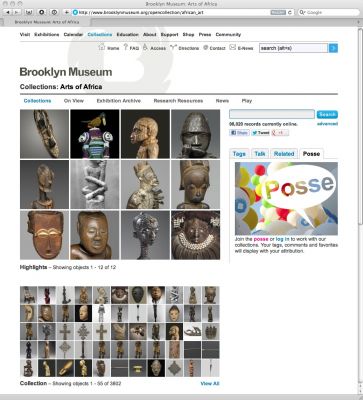
Task: Open the Talk tab
Action: pos(260,154)
